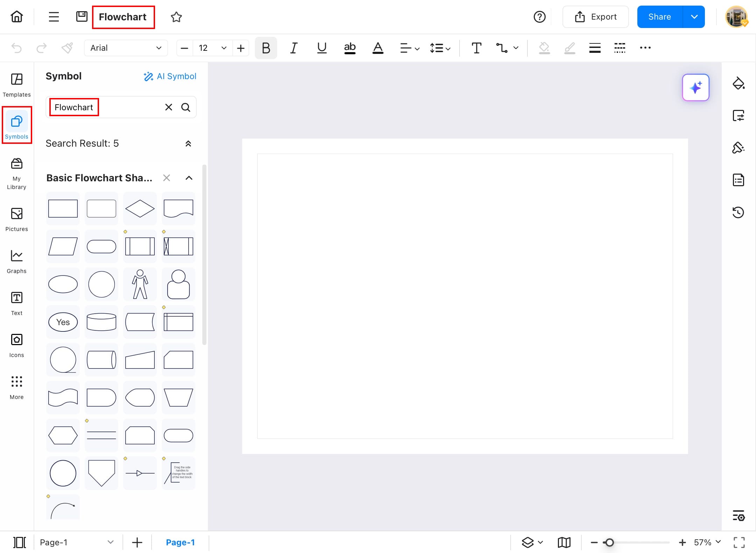756x553 pixels.
Task: Expand the Share dropdown arrow
Action: pos(694,17)
